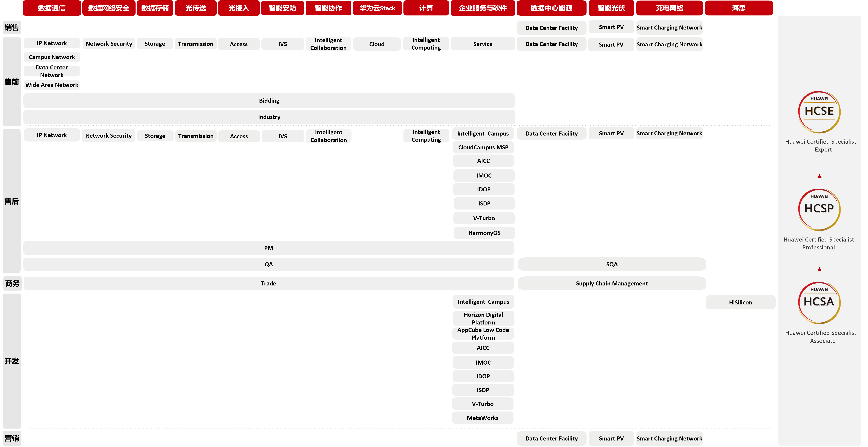Select Supply Chain Management bar
This screenshot has height=447, width=868.
612,283
